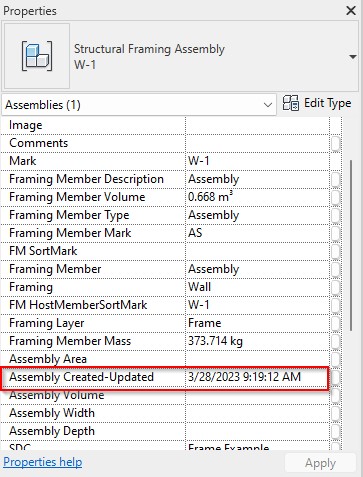Click the Image property value cell
The width and height of the screenshot is (363, 477).
(x=257, y=125)
